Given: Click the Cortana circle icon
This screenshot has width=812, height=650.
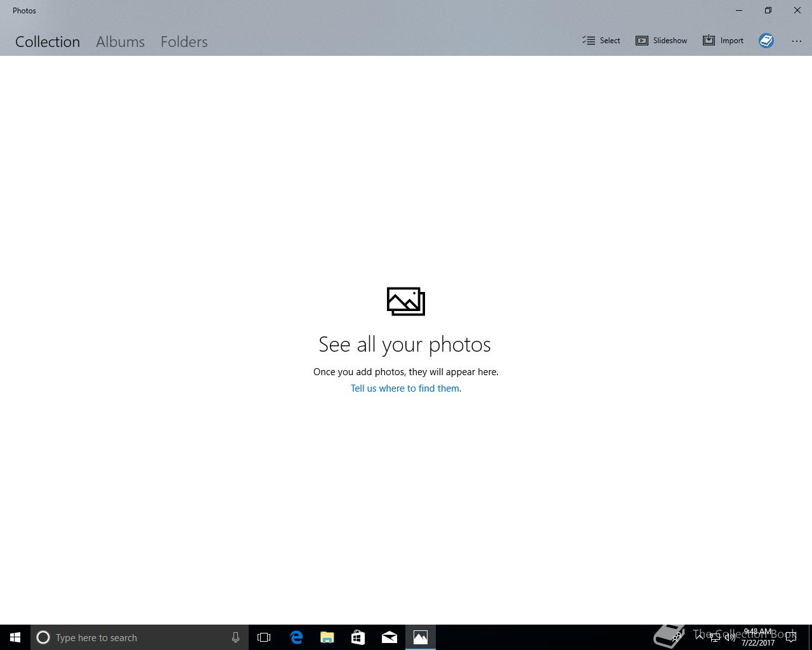Looking at the screenshot, I should (43, 637).
